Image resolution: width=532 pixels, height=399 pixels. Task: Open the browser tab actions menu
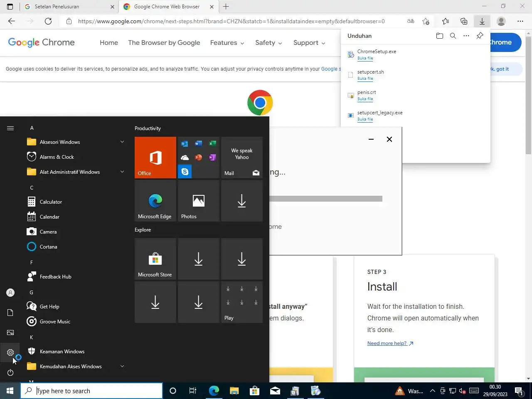10,7
